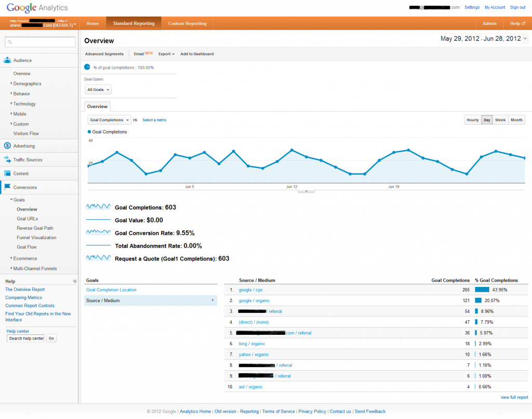Click the Select a metric link

tap(154, 120)
